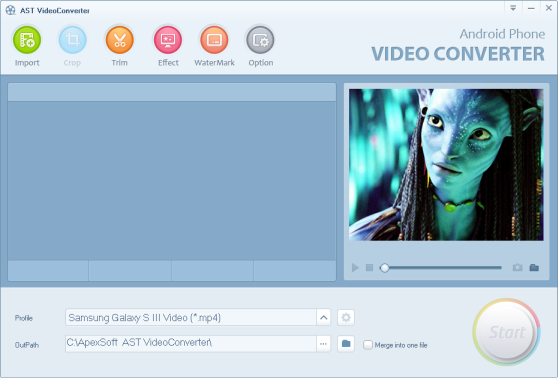Click the preview seek slider handle
The width and height of the screenshot is (558, 378).
pyautogui.click(x=384, y=268)
